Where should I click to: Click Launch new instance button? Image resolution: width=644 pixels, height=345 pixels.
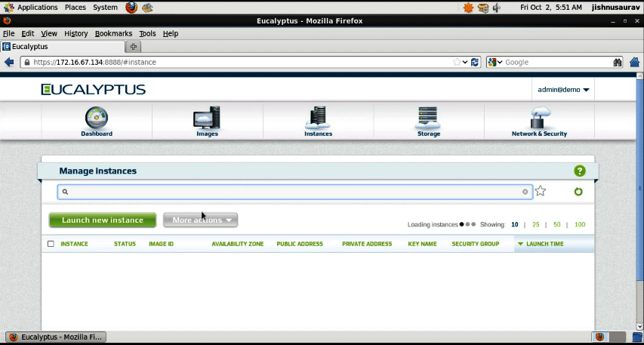tap(103, 220)
